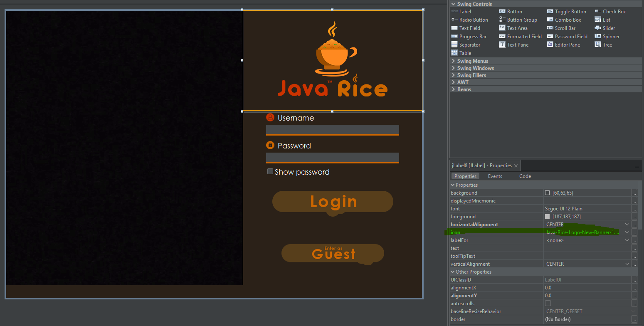Select the Formatted Field palette item
Viewport: 644px width, 326px height.
(521, 37)
